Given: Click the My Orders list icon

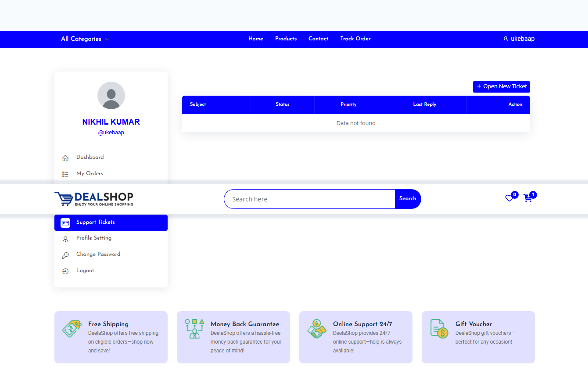Looking at the screenshot, I should [65, 174].
